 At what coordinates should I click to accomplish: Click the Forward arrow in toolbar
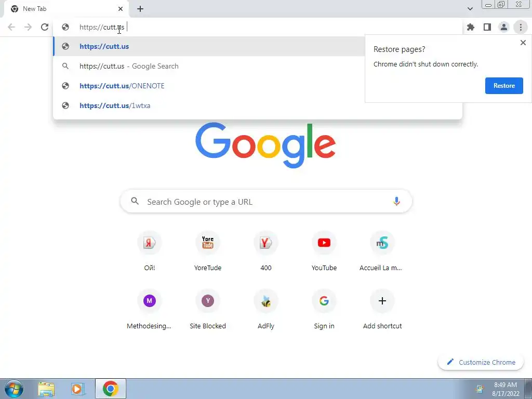28,27
